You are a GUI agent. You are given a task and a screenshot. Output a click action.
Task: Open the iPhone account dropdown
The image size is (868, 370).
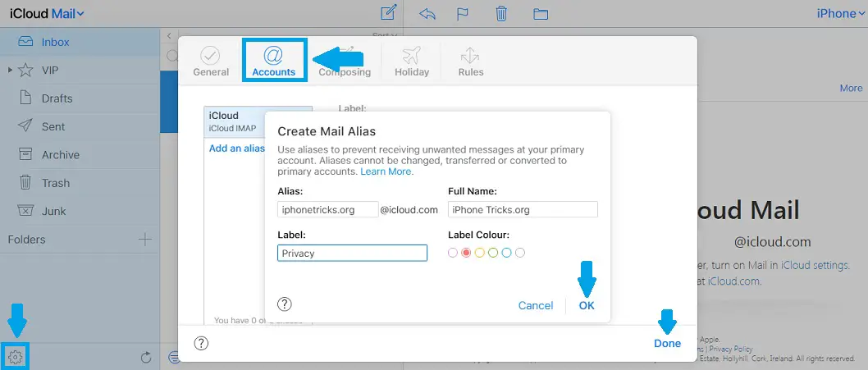click(x=840, y=14)
